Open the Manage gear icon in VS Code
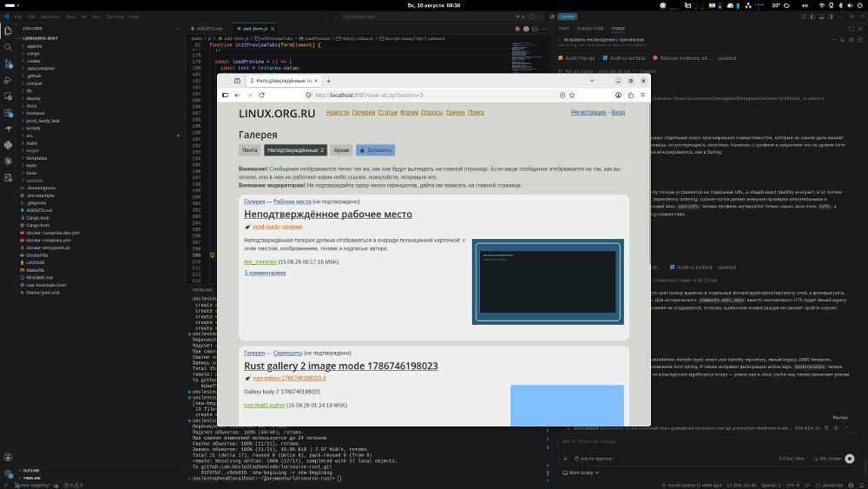This screenshot has height=489, width=868. pos(8,473)
